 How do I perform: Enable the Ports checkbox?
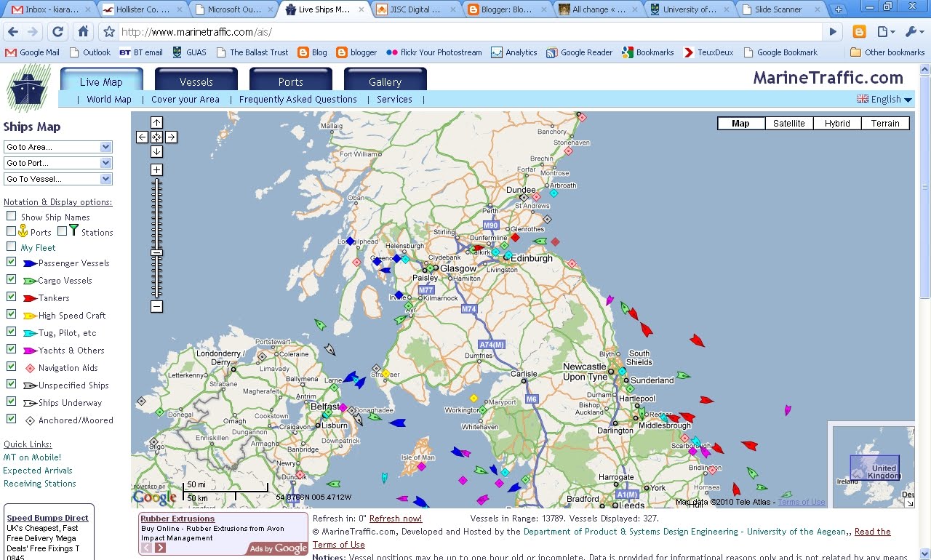click(11, 231)
